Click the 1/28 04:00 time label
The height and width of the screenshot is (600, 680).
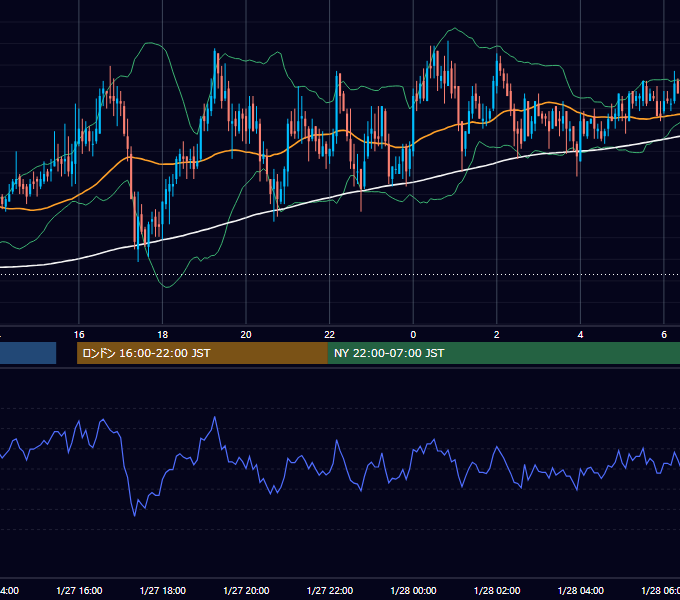click(x=581, y=590)
